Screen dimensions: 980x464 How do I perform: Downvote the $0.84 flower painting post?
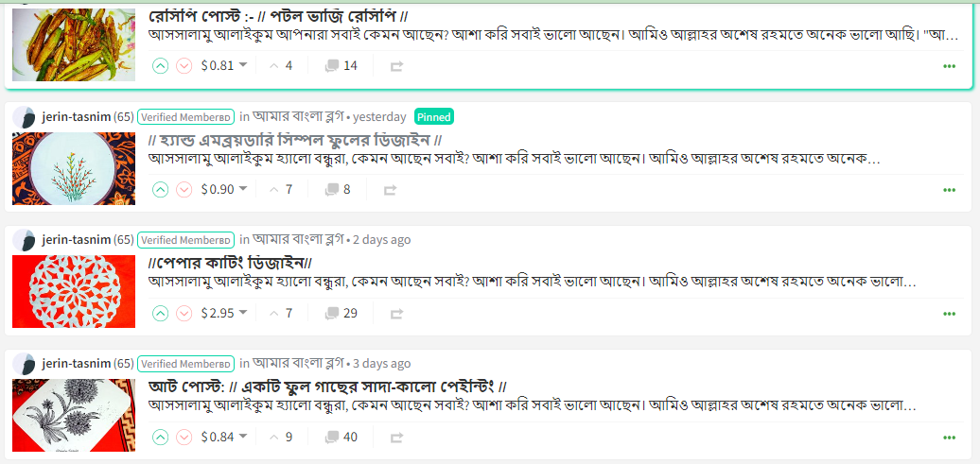pyautogui.click(x=184, y=437)
